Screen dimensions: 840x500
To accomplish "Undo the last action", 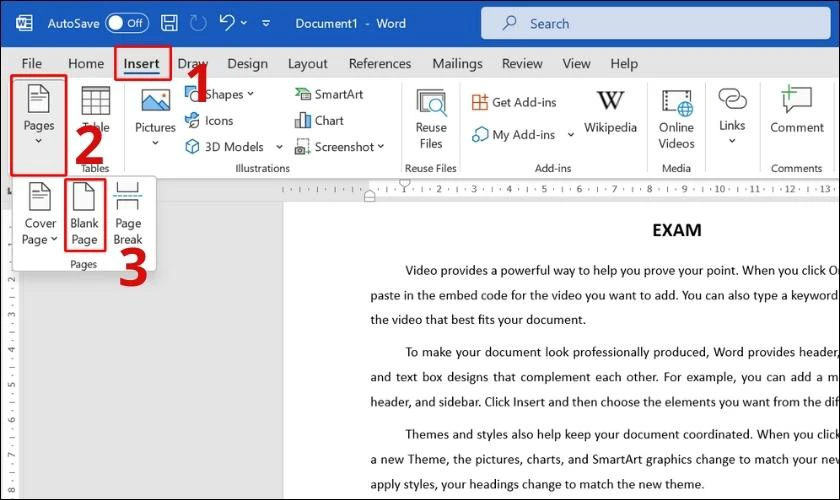I will click(227, 23).
